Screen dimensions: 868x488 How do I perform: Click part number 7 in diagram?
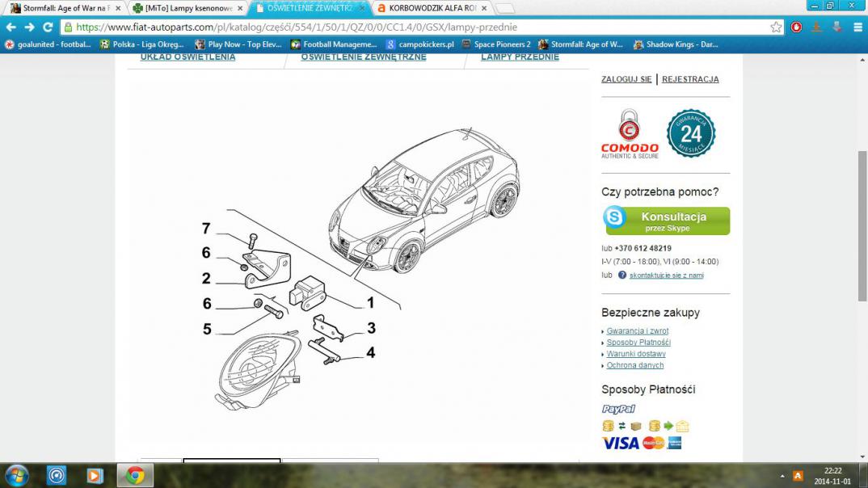[206, 229]
